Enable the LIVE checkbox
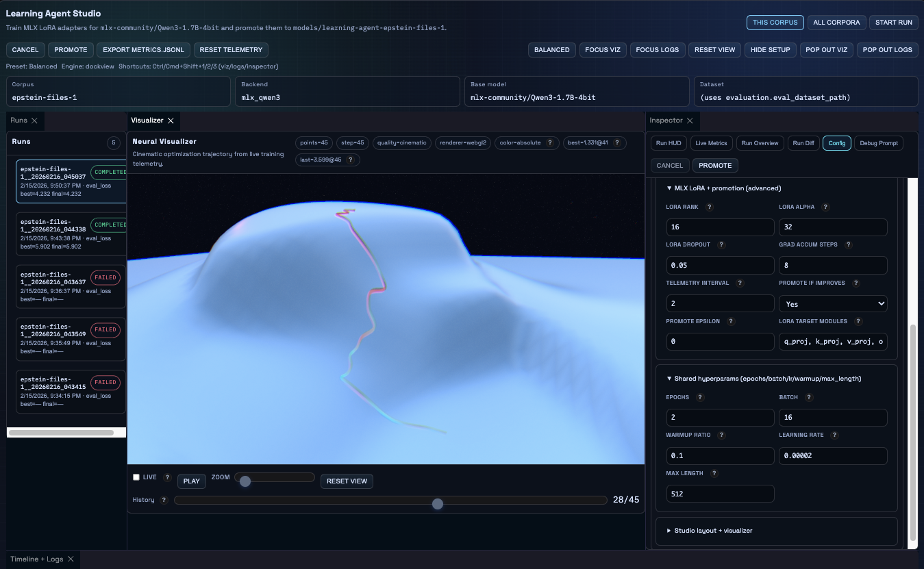Viewport: 924px width, 569px height. (136, 477)
